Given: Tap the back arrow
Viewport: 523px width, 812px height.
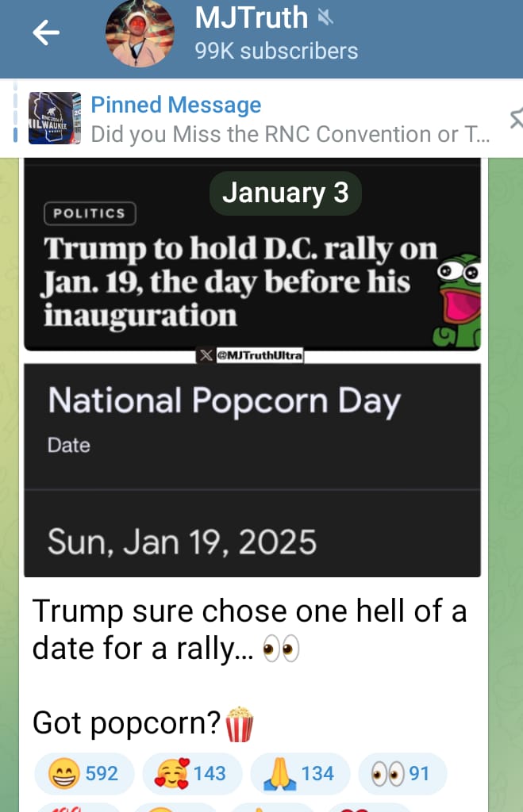Looking at the screenshot, I should coord(46,33).
